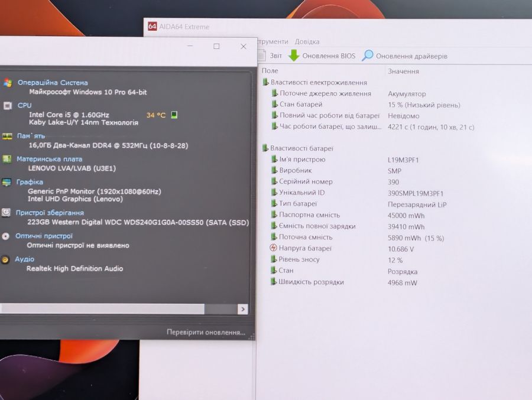Select the value 390SMPL19M3PF1
The width and height of the screenshot is (532, 400).
pos(416,193)
